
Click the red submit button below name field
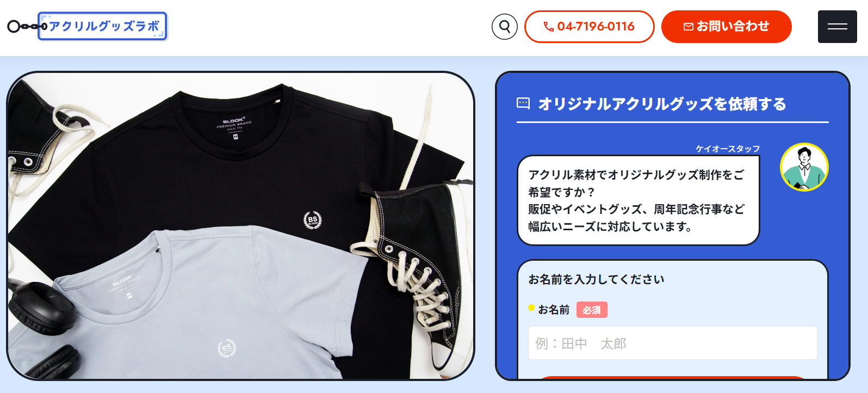click(x=672, y=377)
